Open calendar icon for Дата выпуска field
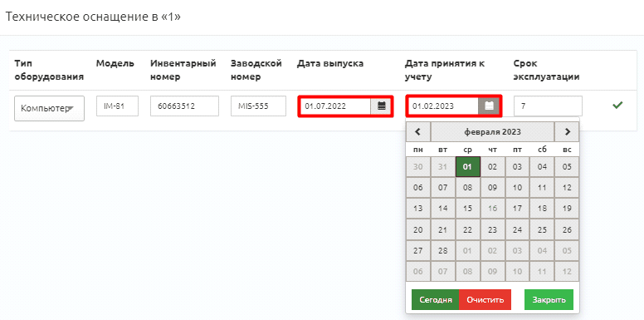This screenshot has height=320, width=644. point(382,106)
